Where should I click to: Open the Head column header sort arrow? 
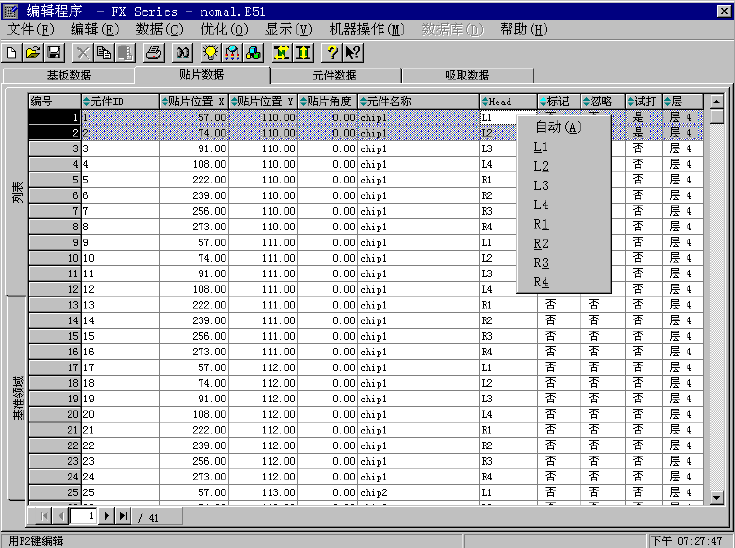point(485,101)
